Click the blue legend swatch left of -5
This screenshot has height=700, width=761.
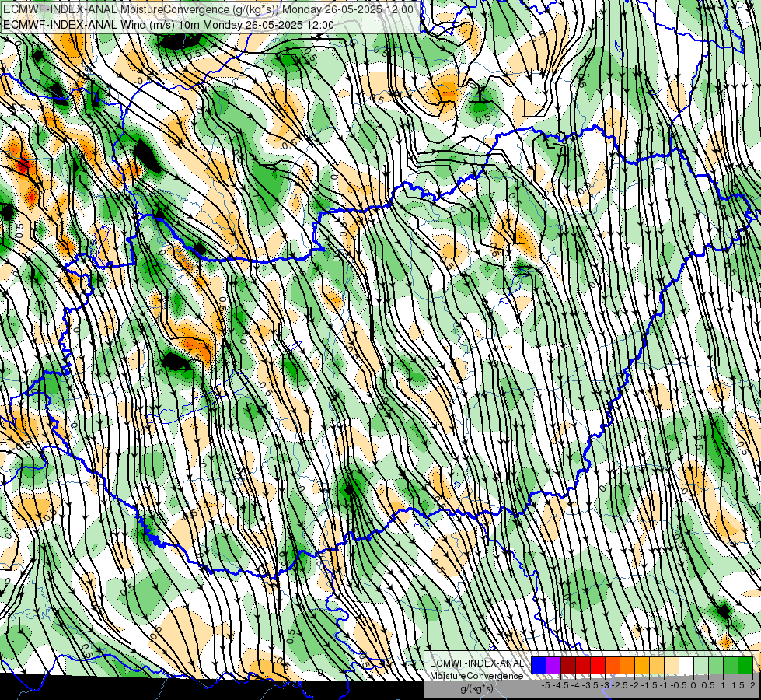(x=539, y=666)
